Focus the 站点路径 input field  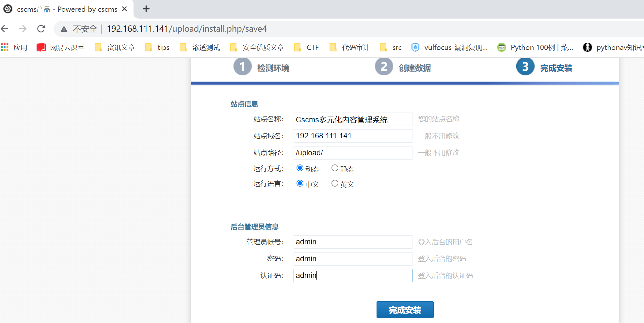(x=353, y=153)
